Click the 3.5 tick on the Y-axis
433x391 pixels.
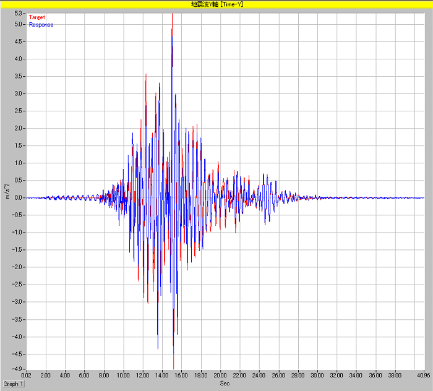point(19,76)
